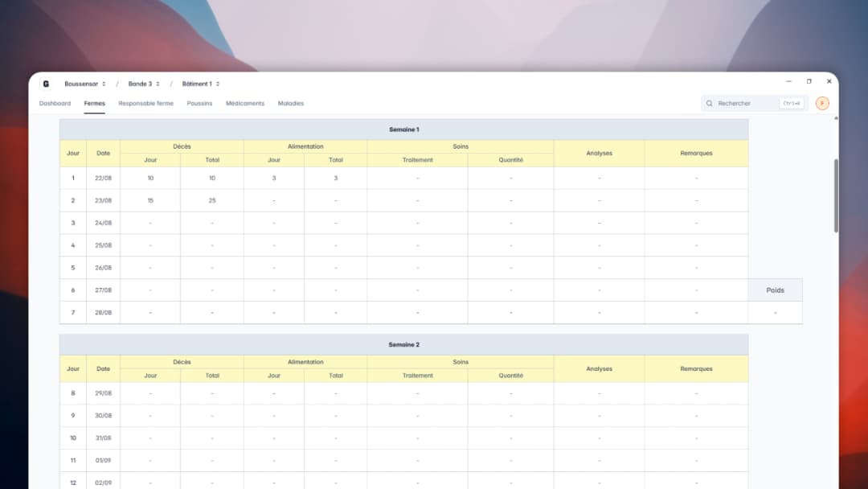Click the Décès Total cell showing 25
Viewport: 868px width, 489px height.
pos(211,200)
